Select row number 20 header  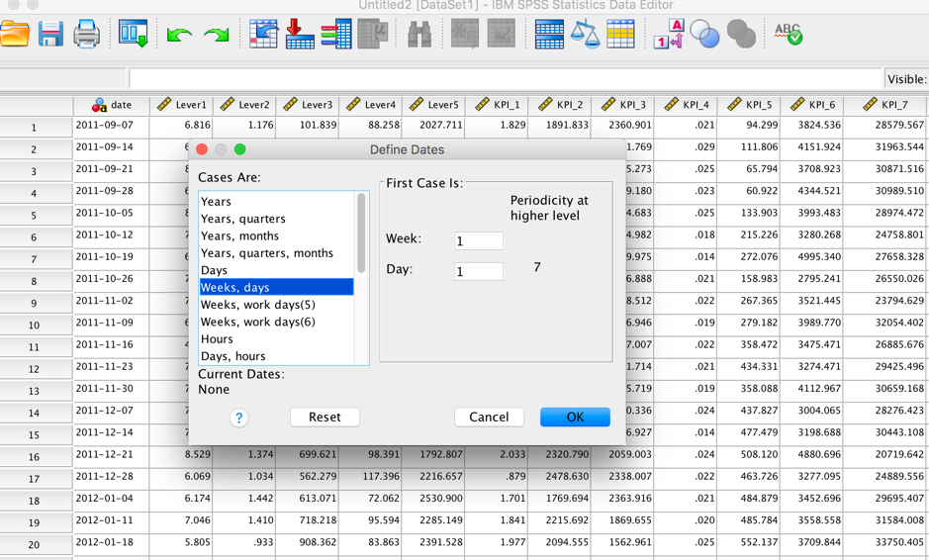(36, 544)
